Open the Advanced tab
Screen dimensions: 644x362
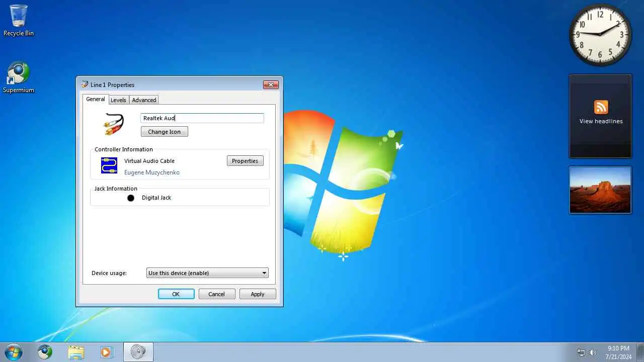(144, 100)
